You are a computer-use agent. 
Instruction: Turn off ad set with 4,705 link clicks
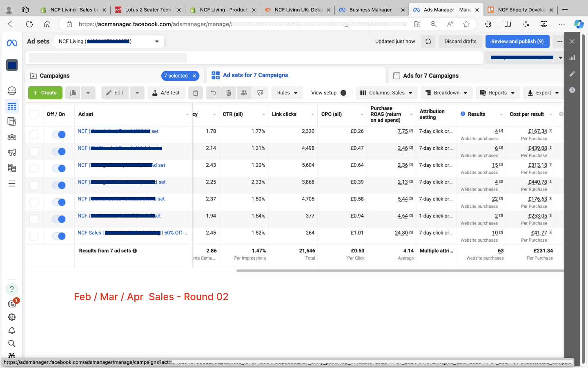pyautogui.click(x=59, y=202)
